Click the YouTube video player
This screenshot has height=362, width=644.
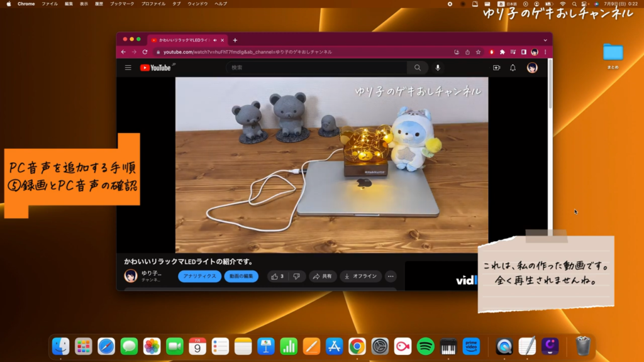tap(332, 165)
